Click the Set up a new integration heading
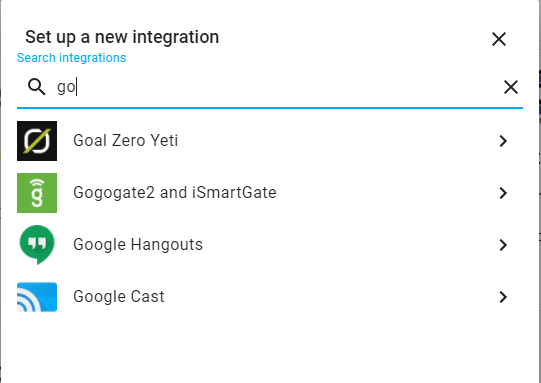 [122, 37]
